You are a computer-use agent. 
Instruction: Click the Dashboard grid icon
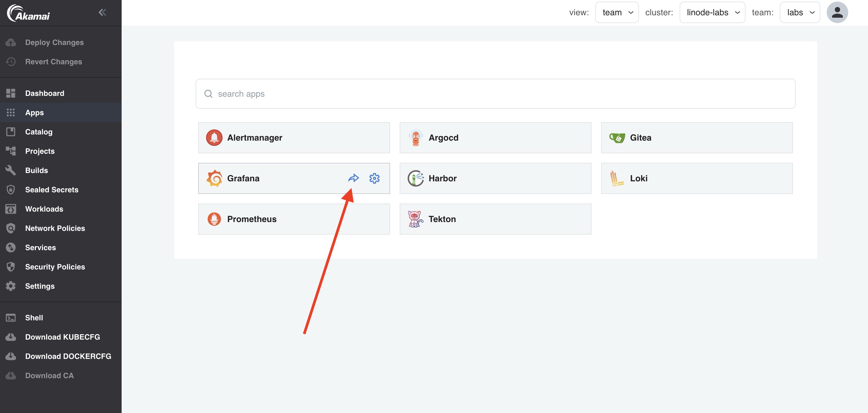[x=11, y=93]
